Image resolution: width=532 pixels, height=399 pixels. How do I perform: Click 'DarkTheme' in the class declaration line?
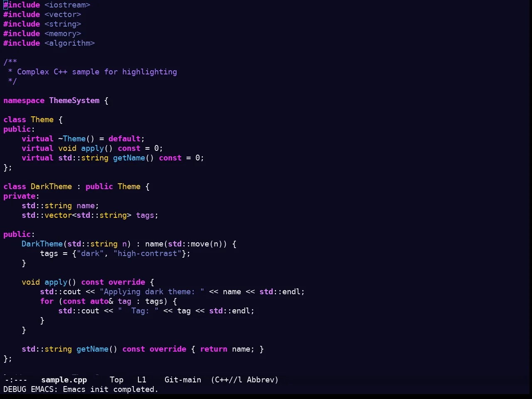coord(52,187)
